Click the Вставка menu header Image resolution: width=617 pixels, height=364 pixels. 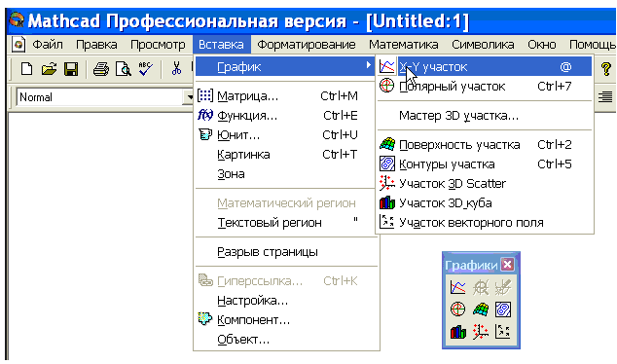[x=221, y=45]
